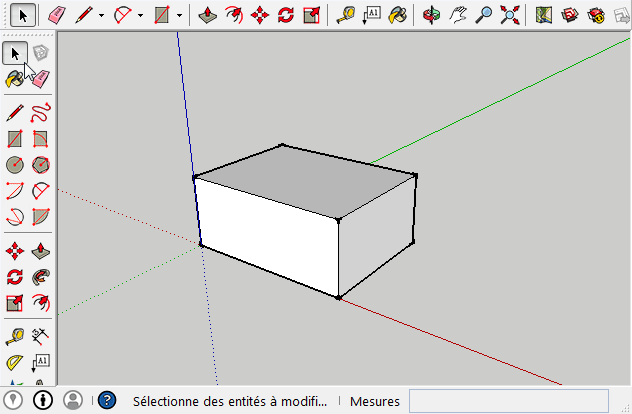632x414 pixels.
Task: Select the Protractor tool in left panel
Action: click(x=15, y=362)
